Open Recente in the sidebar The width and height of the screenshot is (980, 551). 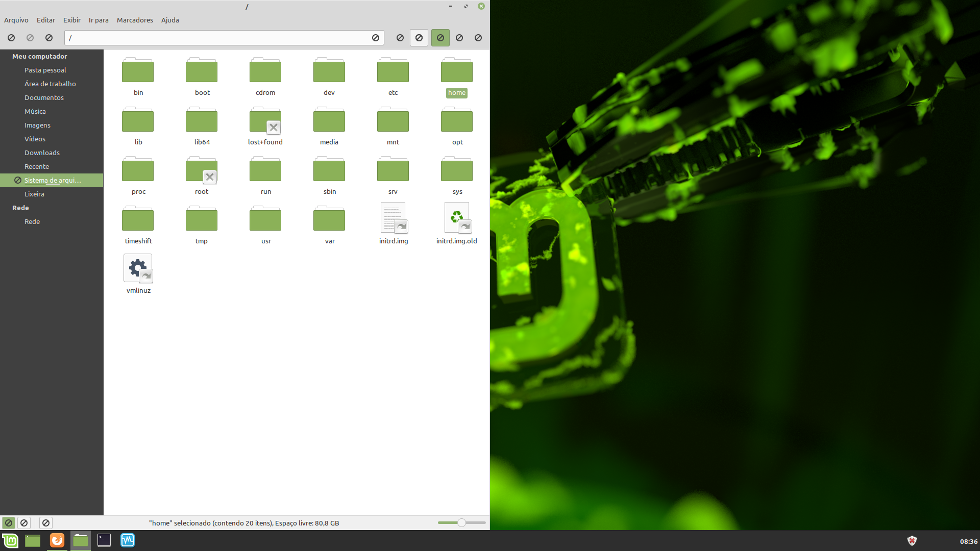click(x=37, y=166)
